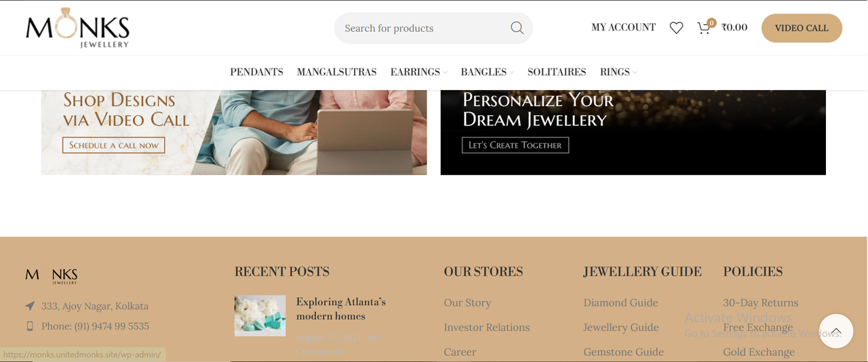Click the Video Call button
868x362 pixels.
[x=802, y=28]
